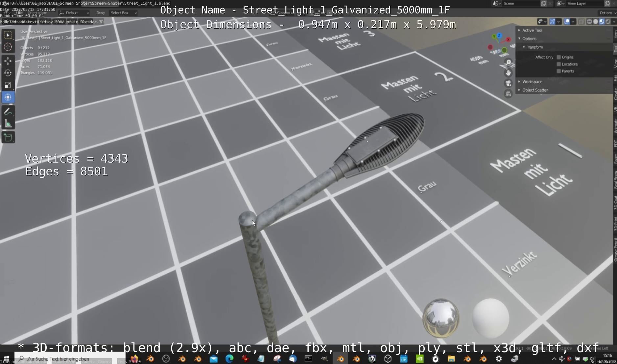
Task: Toggle camera view with the camera icon
Action: coord(509,83)
